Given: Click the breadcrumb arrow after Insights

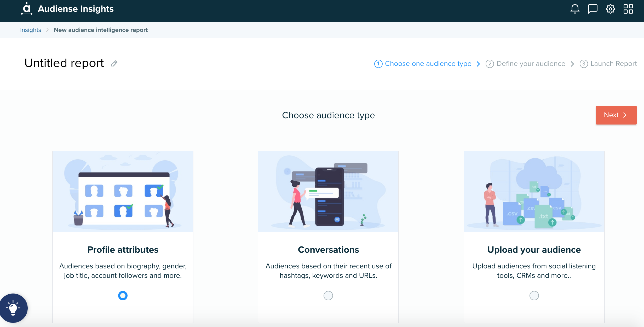Looking at the screenshot, I should tap(47, 30).
